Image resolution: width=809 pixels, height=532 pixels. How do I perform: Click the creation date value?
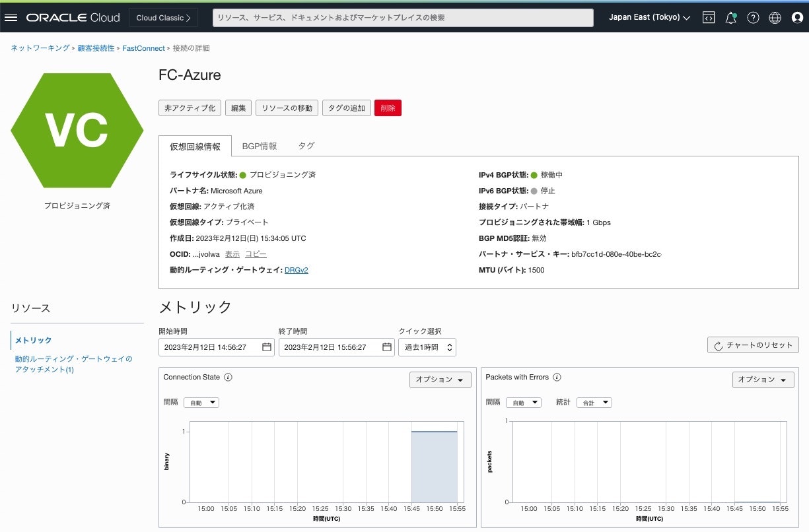click(250, 238)
